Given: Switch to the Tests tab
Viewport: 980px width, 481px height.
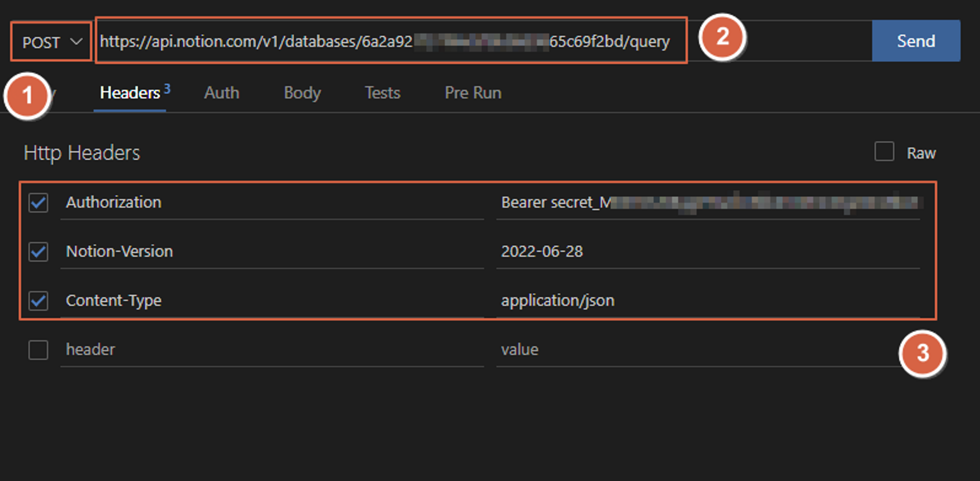Looking at the screenshot, I should click(x=382, y=93).
